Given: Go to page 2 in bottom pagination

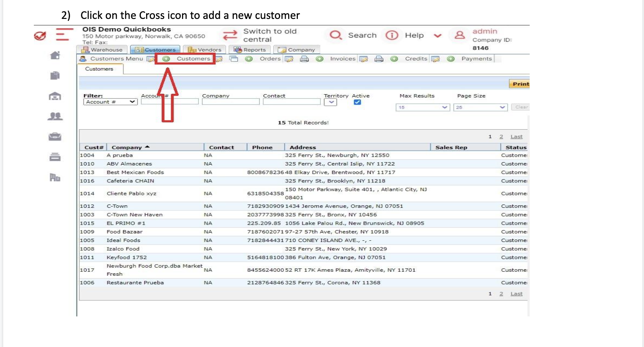Looking at the screenshot, I should click(501, 293).
